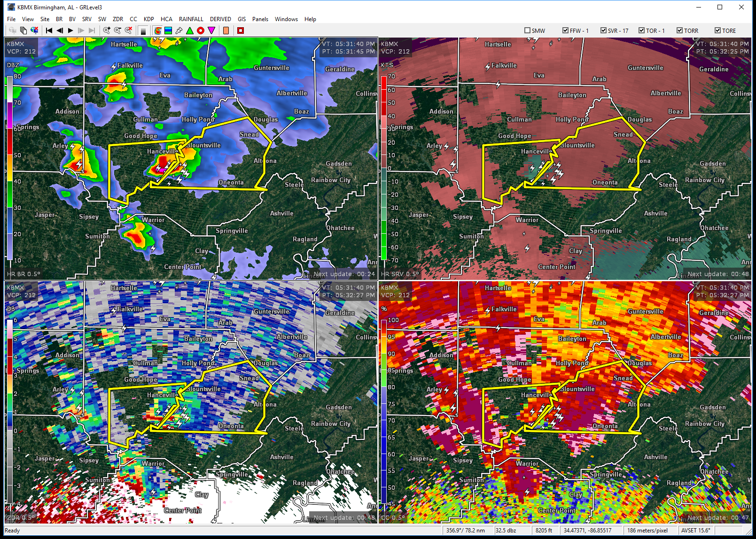This screenshot has height=539, width=756.
Task: Open the View menu
Action: pos(28,19)
